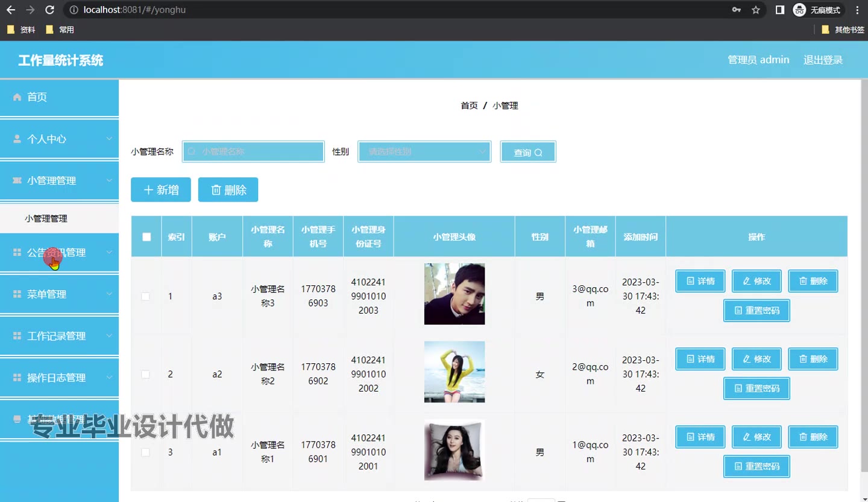Open the 常用 bookmark folder

point(60,30)
